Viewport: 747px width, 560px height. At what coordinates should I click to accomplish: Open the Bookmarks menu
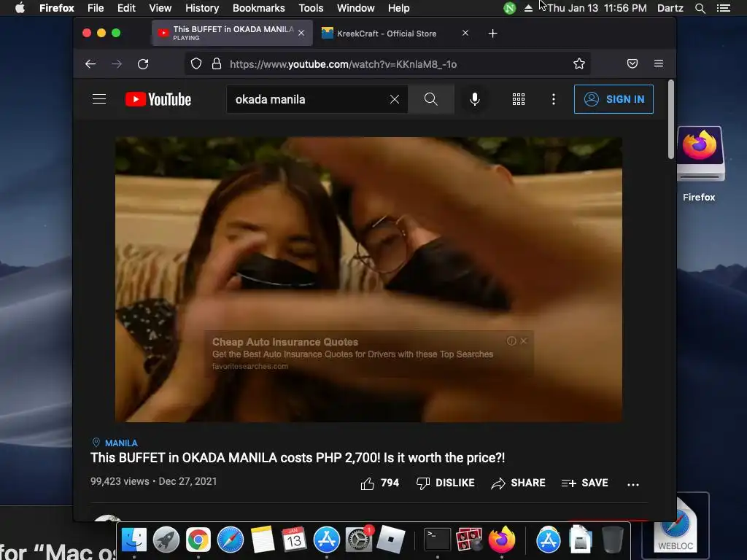tap(259, 8)
